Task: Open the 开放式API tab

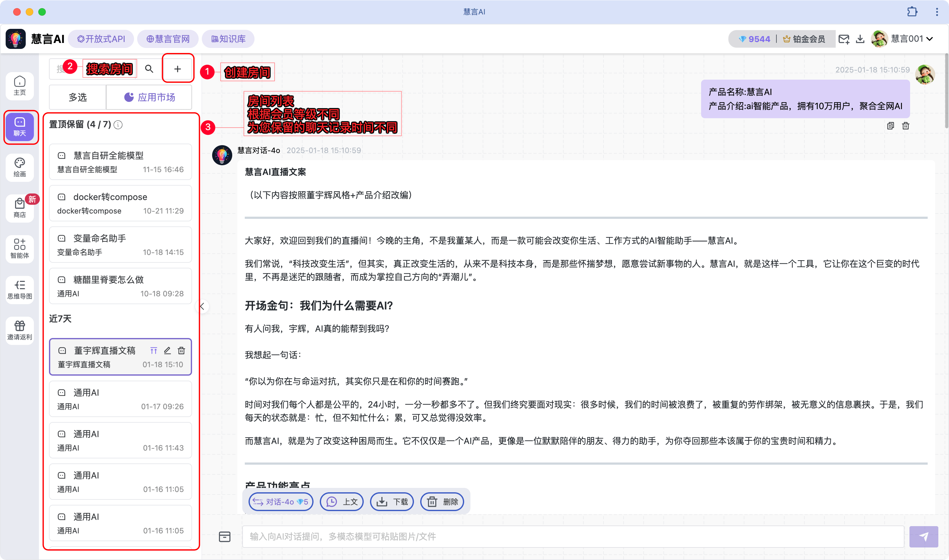Action: [x=101, y=39]
